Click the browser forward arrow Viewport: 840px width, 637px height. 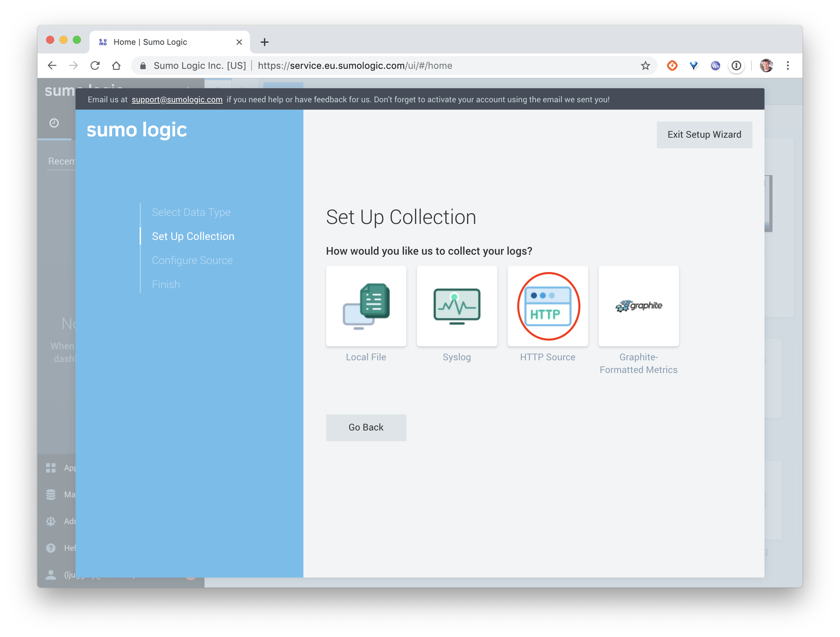click(x=74, y=66)
